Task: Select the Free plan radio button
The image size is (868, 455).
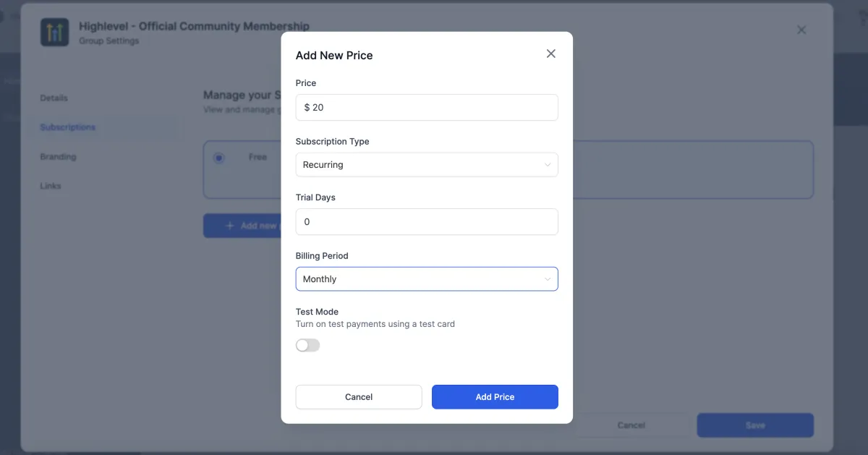Action: pos(219,158)
